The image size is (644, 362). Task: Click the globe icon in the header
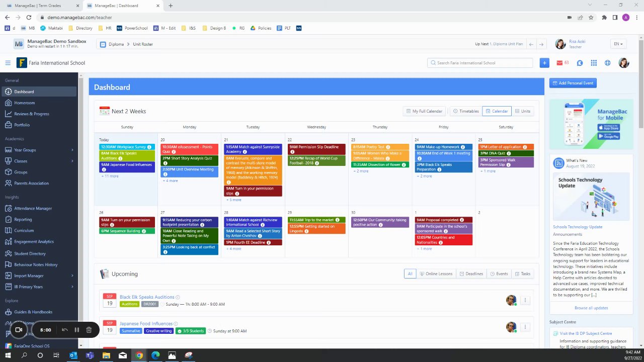click(x=608, y=63)
